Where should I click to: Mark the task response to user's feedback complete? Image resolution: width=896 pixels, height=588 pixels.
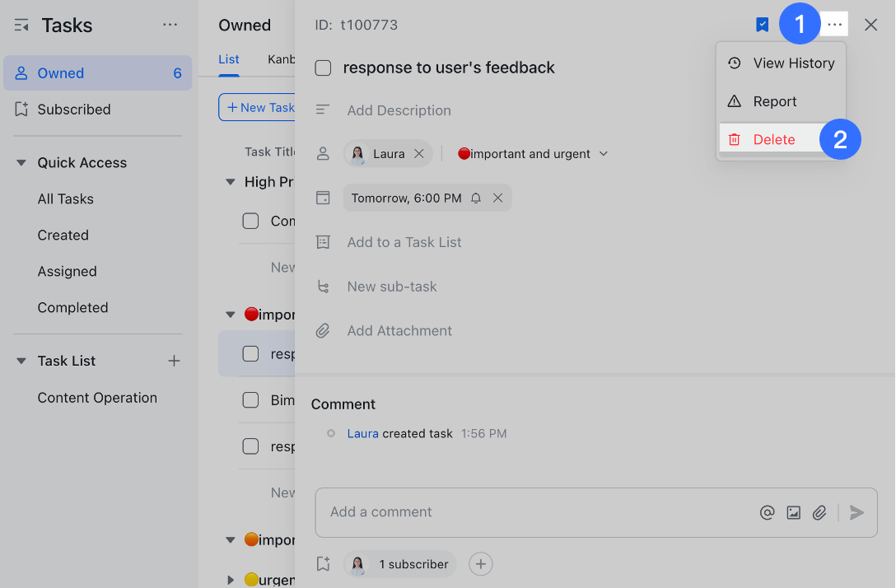click(322, 68)
